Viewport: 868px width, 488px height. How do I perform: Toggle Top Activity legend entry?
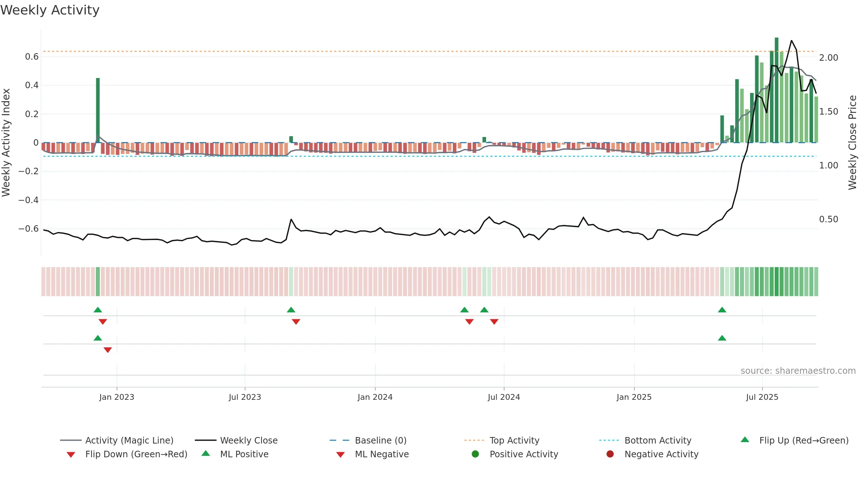click(502, 440)
